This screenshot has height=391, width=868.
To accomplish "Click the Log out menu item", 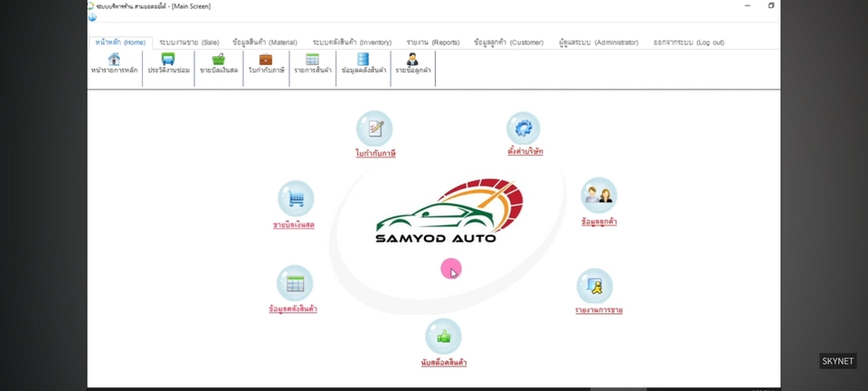I will pos(688,43).
